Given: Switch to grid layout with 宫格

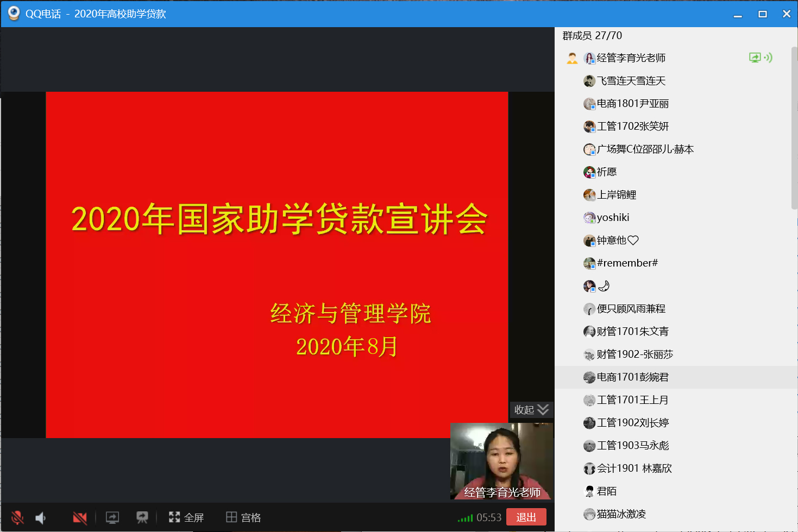Looking at the screenshot, I should [243, 518].
